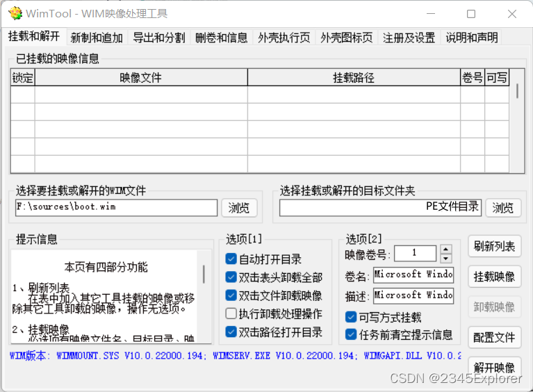Click 浏览 button next to the target folder field
Viewport: 533px width, 392px height.
pos(503,207)
